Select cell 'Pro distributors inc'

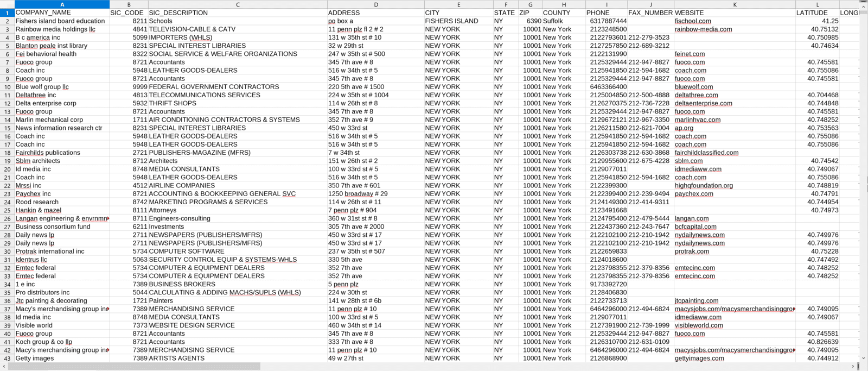(62, 292)
